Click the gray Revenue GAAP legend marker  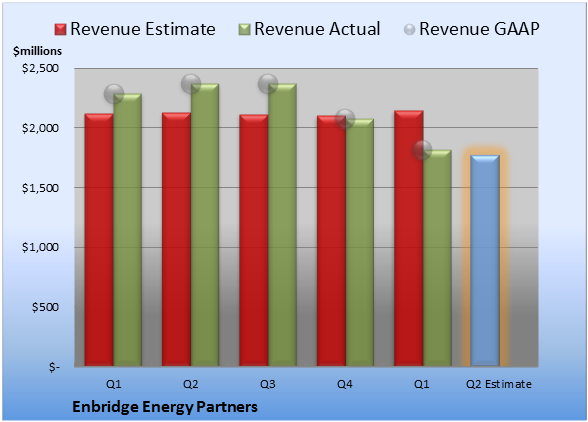pos(410,30)
